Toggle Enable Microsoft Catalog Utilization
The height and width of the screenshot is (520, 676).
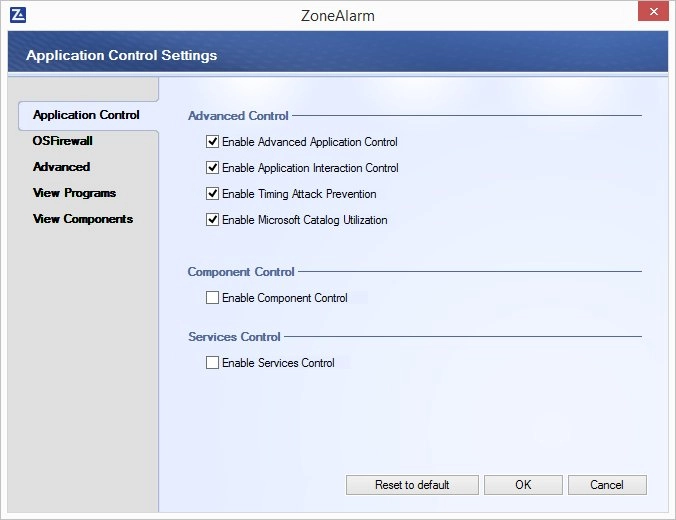tap(212, 219)
